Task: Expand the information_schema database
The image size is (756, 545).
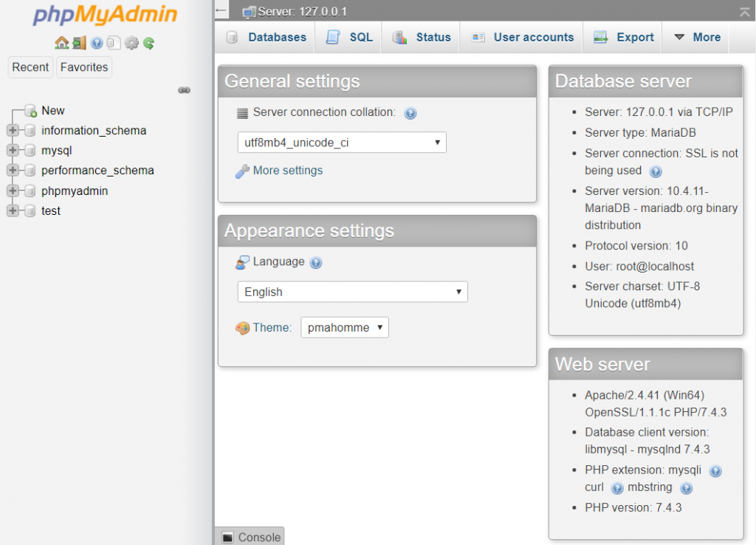Action: pyautogui.click(x=13, y=130)
